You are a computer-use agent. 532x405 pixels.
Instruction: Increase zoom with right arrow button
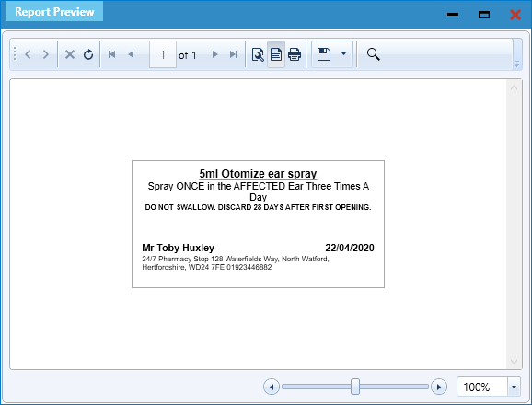[x=439, y=387]
